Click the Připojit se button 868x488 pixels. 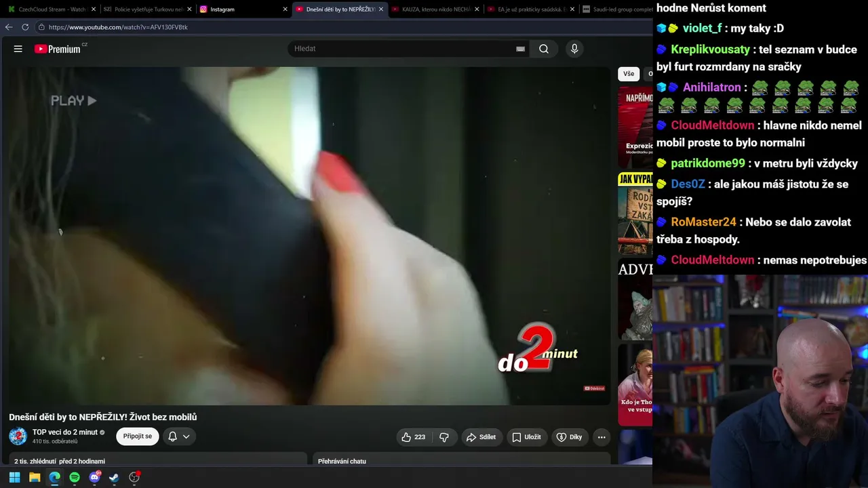click(x=138, y=436)
